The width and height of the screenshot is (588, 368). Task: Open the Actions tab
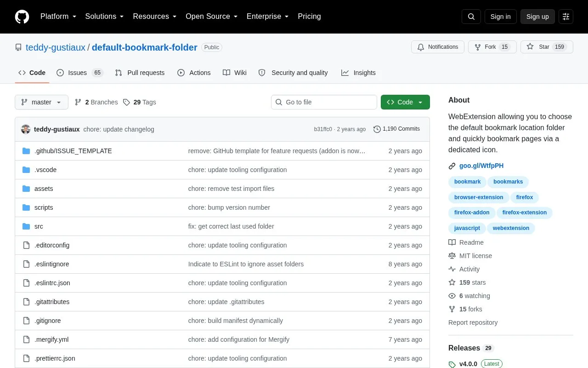click(194, 73)
